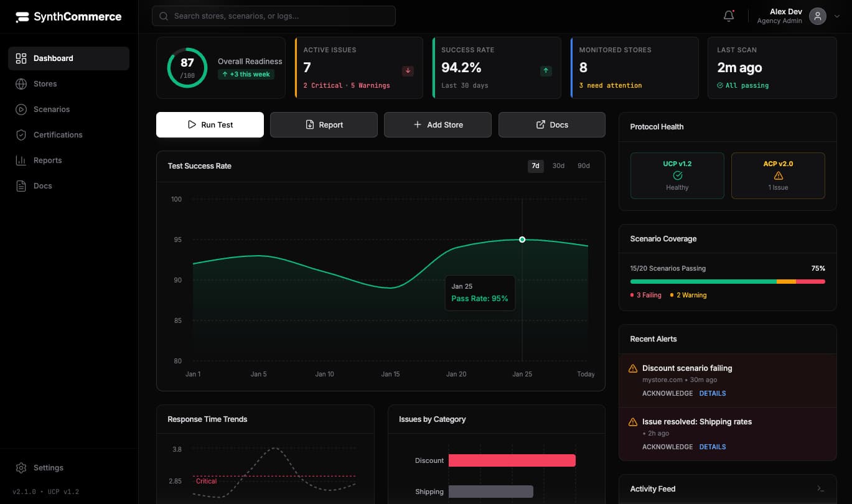Click the Success Rate green trend arrow
This screenshot has height=504, width=852.
[545, 70]
